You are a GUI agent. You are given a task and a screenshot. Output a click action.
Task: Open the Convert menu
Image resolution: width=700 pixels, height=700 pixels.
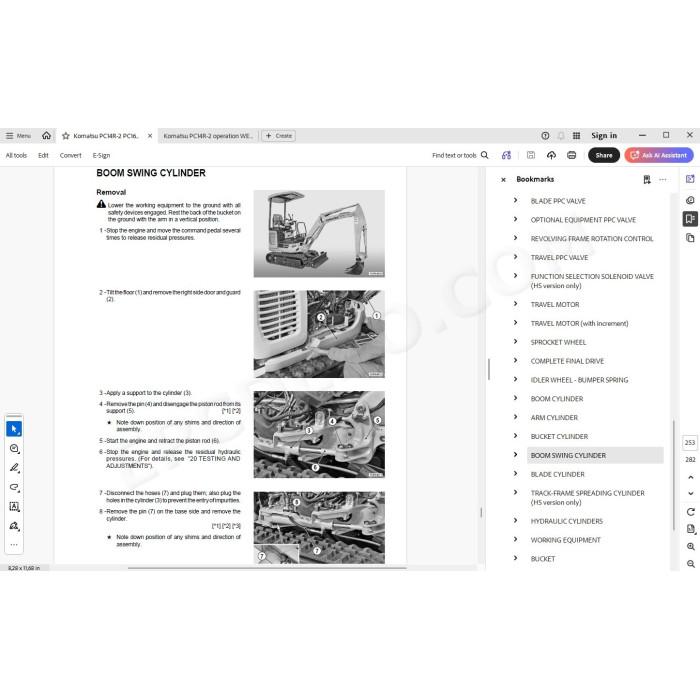pyautogui.click(x=71, y=155)
